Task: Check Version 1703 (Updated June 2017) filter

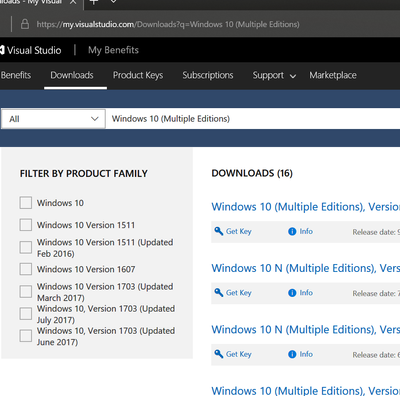Action: tap(26, 336)
